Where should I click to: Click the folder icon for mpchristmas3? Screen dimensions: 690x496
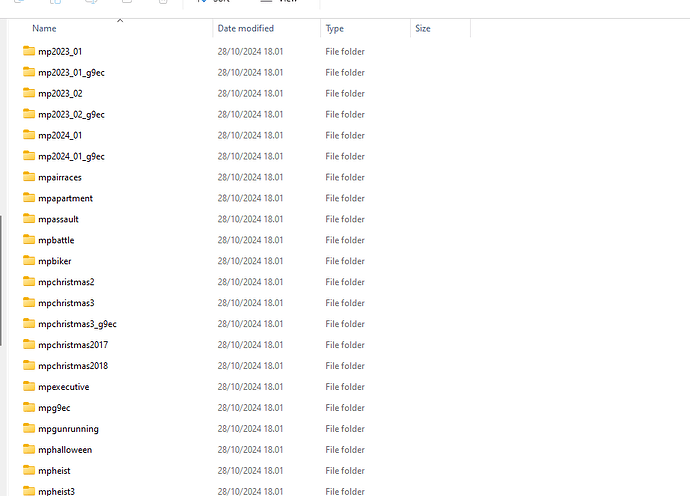coord(29,302)
